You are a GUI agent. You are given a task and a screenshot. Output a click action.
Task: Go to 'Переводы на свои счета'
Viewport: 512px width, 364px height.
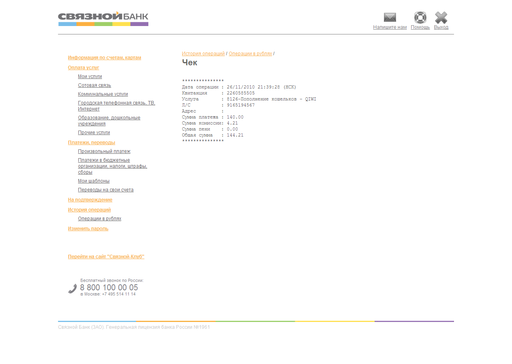(x=106, y=190)
